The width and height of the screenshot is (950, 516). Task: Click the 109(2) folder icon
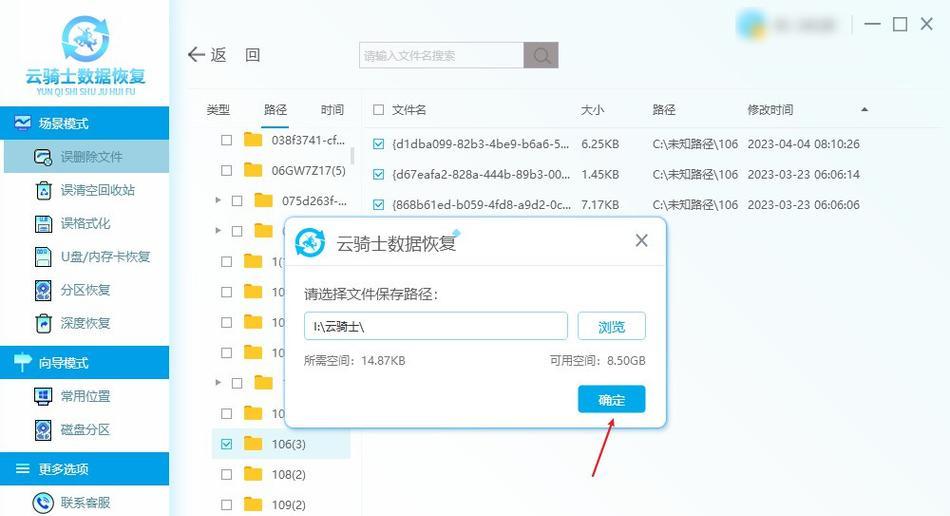coord(253,504)
